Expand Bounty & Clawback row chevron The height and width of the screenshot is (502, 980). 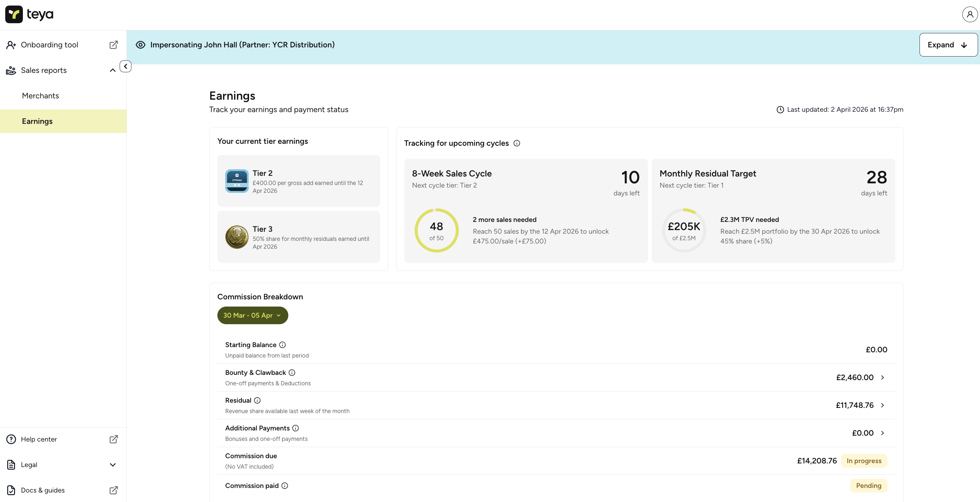pyautogui.click(x=882, y=377)
